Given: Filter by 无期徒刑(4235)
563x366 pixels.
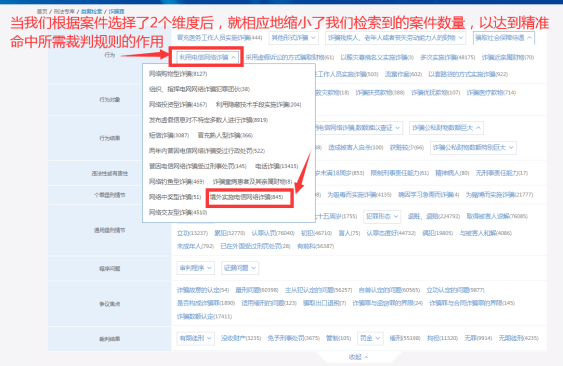Looking at the screenshot, I should coord(518,338).
